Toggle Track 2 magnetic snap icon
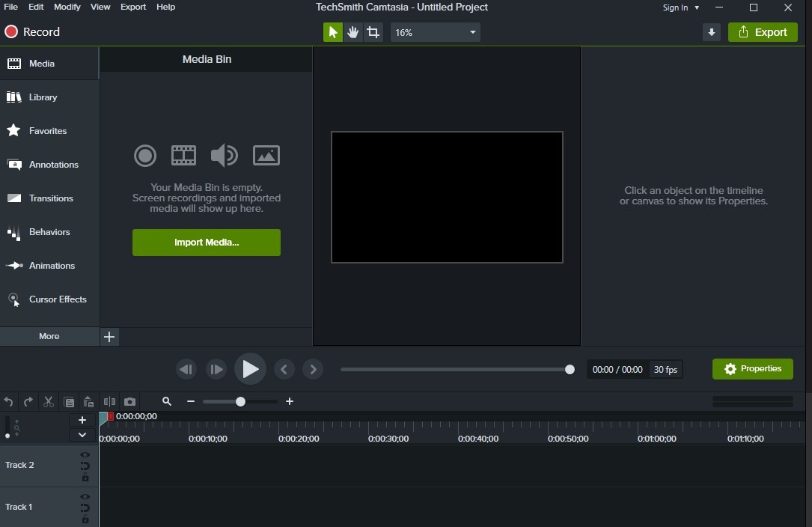This screenshot has height=527, width=812. (85, 466)
